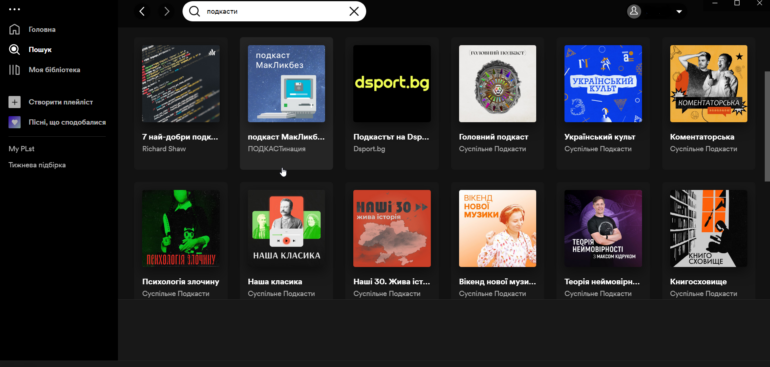The height and width of the screenshot is (367, 770).
Task: Click the title 'Український культ'
Action: tap(600, 137)
